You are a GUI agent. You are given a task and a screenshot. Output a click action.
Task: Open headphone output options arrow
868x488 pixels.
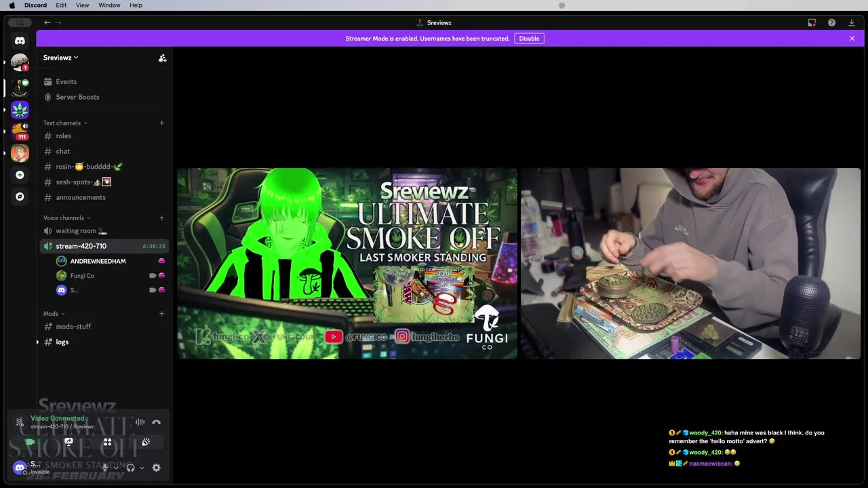pyautogui.click(x=141, y=468)
